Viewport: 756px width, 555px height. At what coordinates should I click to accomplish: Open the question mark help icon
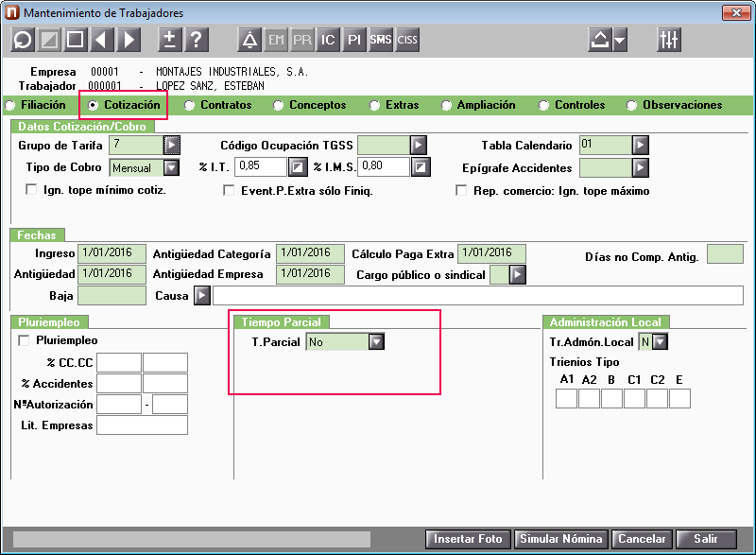click(196, 40)
